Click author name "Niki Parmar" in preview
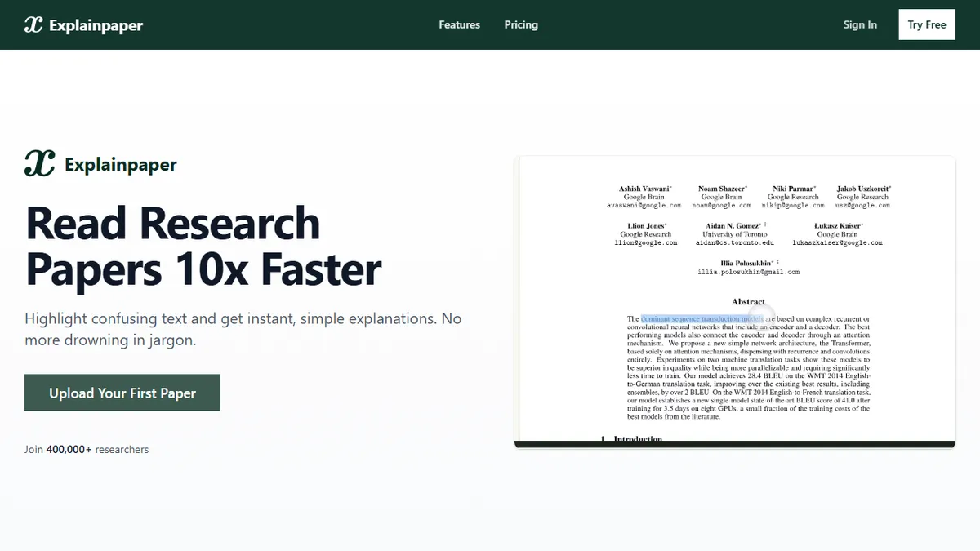 (793, 189)
